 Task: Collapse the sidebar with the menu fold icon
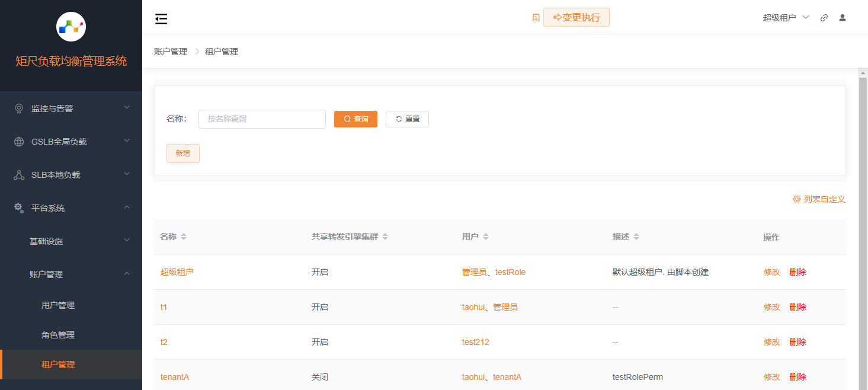tap(161, 19)
